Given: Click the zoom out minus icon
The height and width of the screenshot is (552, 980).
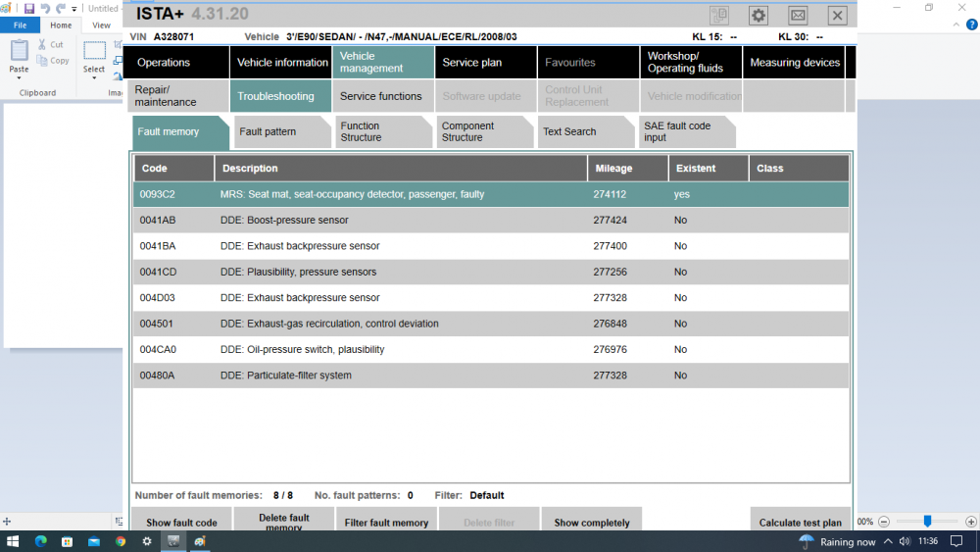Looking at the screenshot, I should [884, 522].
